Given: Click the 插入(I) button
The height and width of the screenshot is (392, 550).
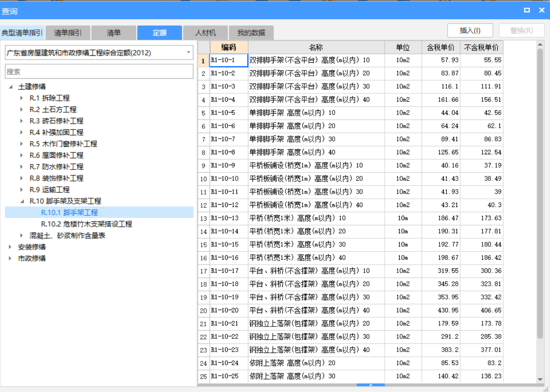Looking at the screenshot, I should point(470,30).
